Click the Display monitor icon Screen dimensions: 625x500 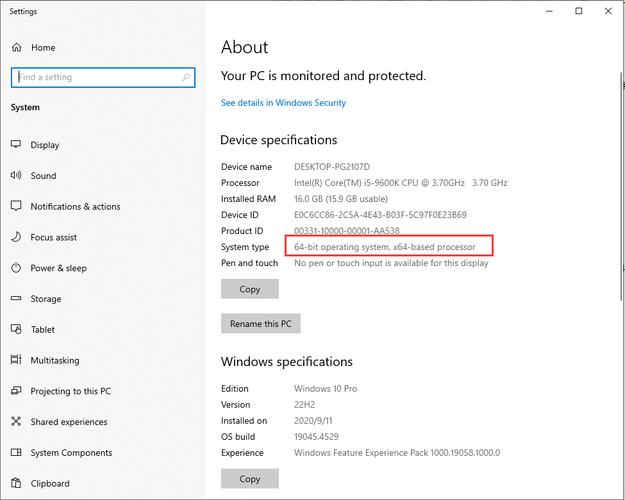[16, 145]
